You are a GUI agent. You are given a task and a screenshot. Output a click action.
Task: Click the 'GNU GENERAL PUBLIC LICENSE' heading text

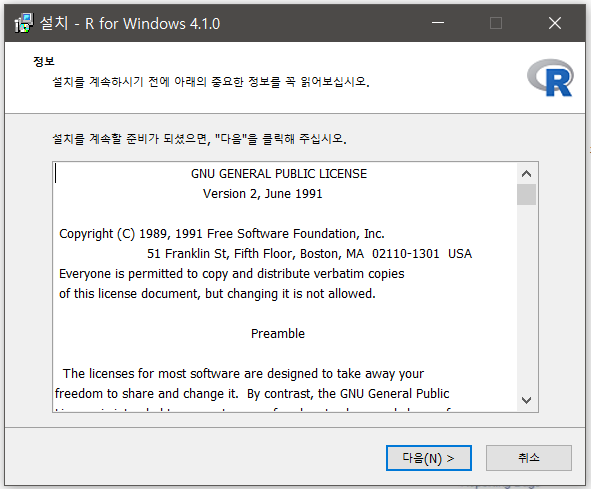click(x=279, y=174)
